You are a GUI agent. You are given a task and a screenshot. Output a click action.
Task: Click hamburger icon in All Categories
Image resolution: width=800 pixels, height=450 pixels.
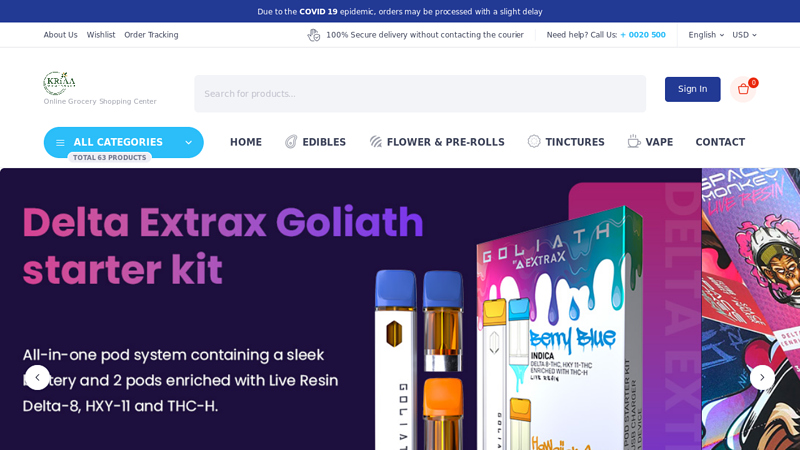pos(60,143)
